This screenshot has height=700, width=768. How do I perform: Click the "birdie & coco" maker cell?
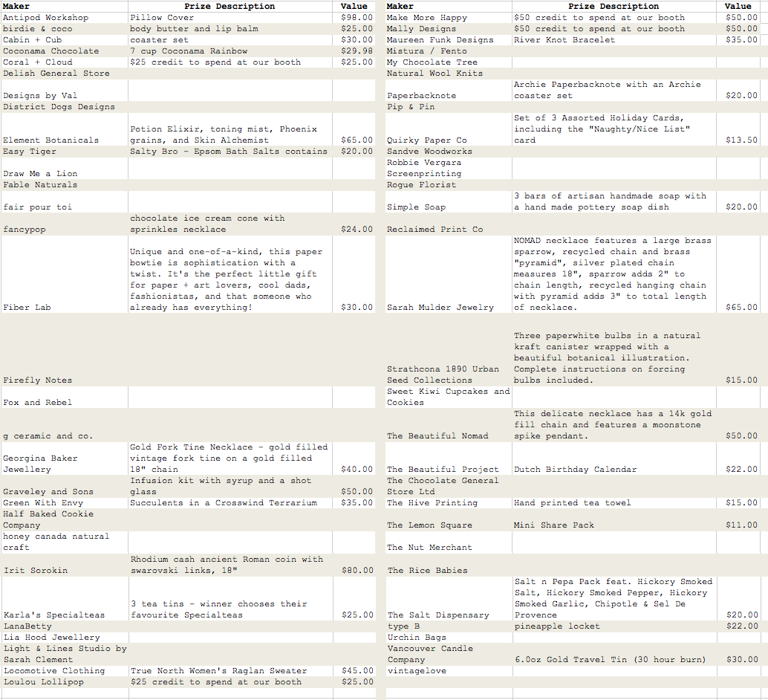click(x=64, y=29)
